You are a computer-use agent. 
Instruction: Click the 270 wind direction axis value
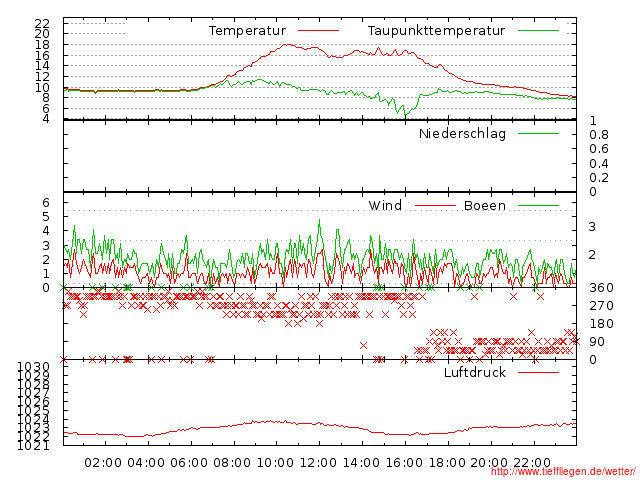(601, 306)
